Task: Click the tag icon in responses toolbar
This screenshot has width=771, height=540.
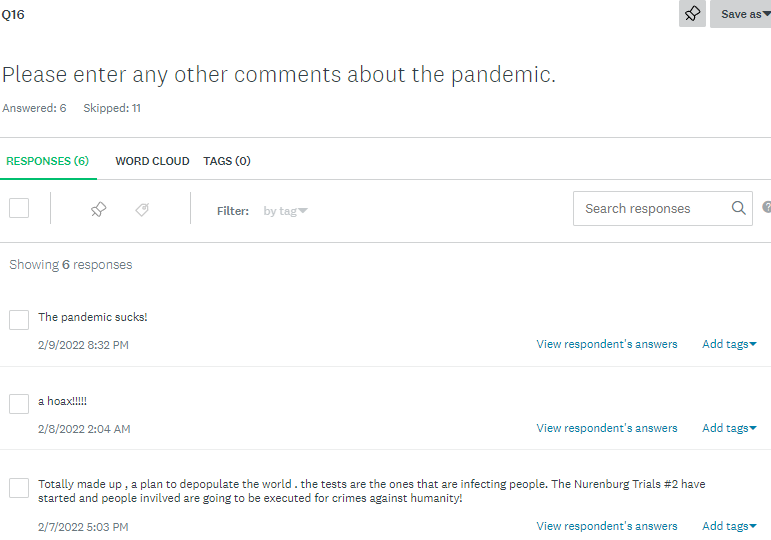Action: pos(142,209)
